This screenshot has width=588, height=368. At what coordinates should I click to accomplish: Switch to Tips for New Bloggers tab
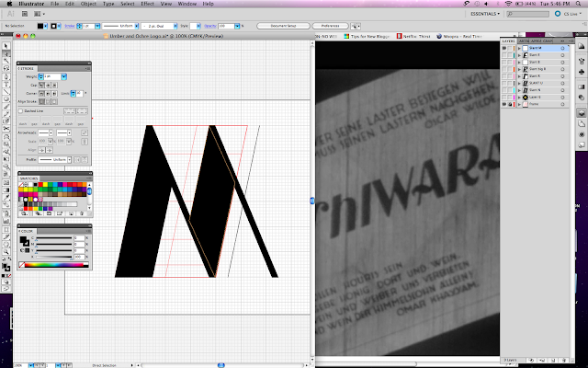[x=367, y=36]
